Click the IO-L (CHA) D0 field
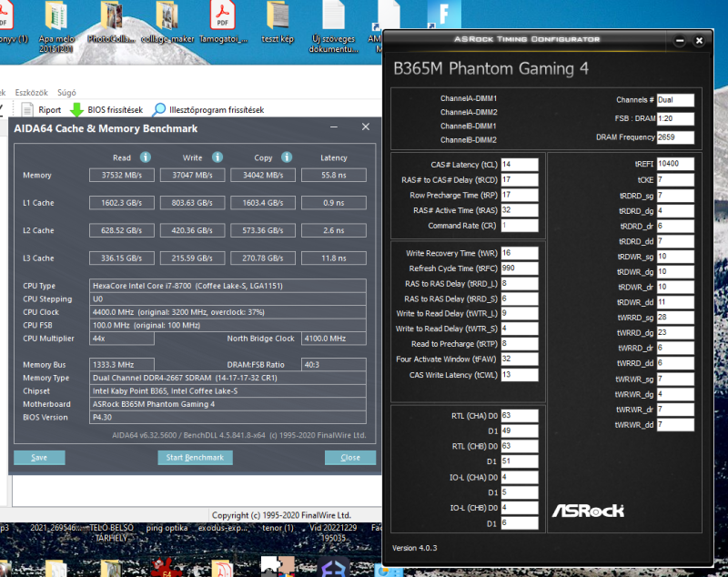The image size is (728, 577). point(520,477)
